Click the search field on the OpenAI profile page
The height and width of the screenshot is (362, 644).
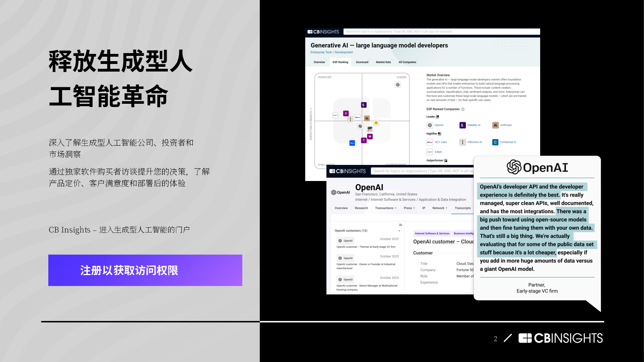pyautogui.click(x=422, y=171)
